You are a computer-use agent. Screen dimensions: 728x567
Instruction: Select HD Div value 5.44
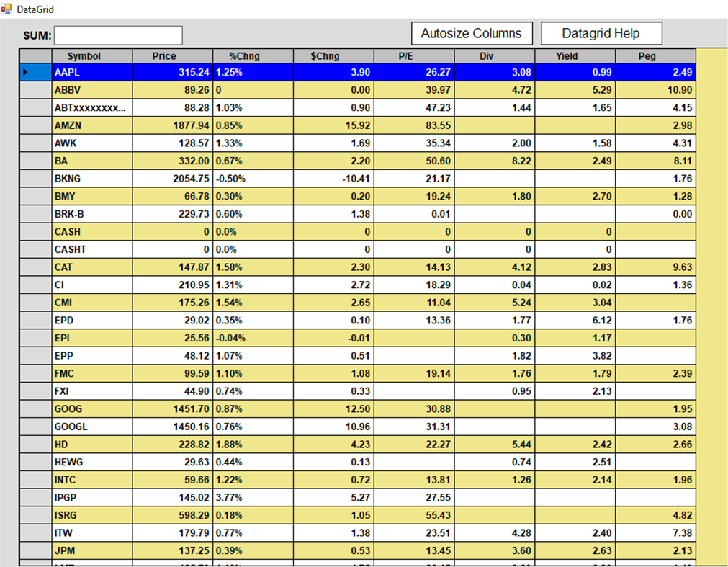click(x=495, y=445)
